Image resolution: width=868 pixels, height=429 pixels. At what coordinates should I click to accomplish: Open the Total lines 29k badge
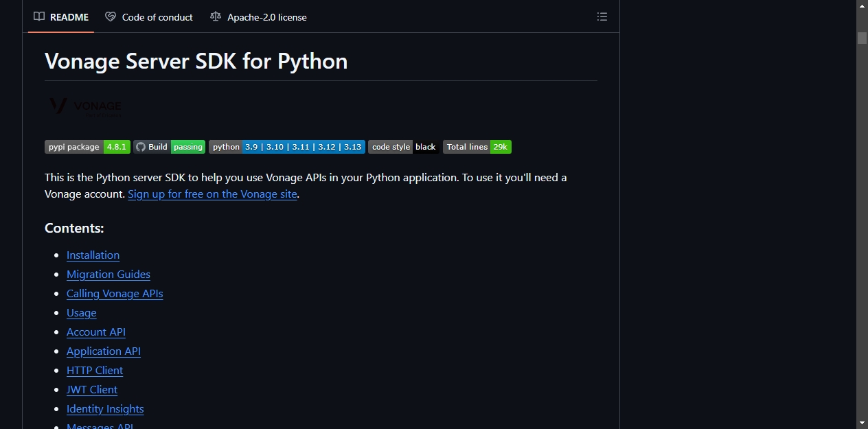(477, 147)
